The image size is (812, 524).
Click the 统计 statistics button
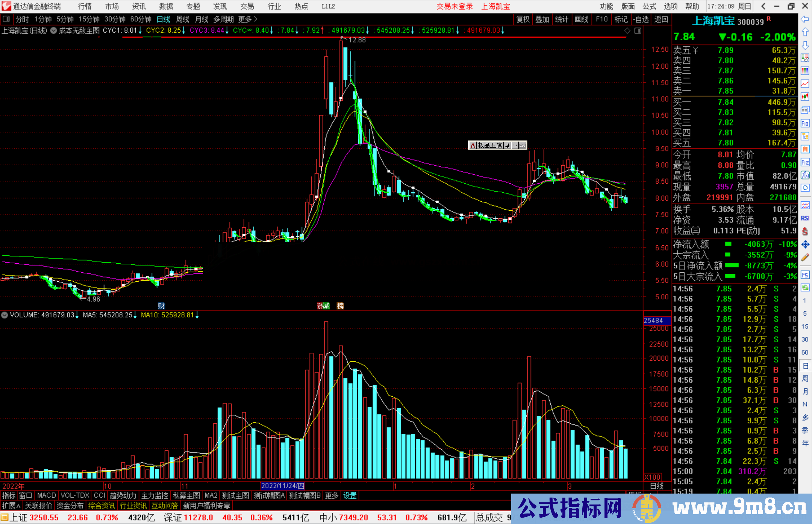pyautogui.click(x=562, y=19)
